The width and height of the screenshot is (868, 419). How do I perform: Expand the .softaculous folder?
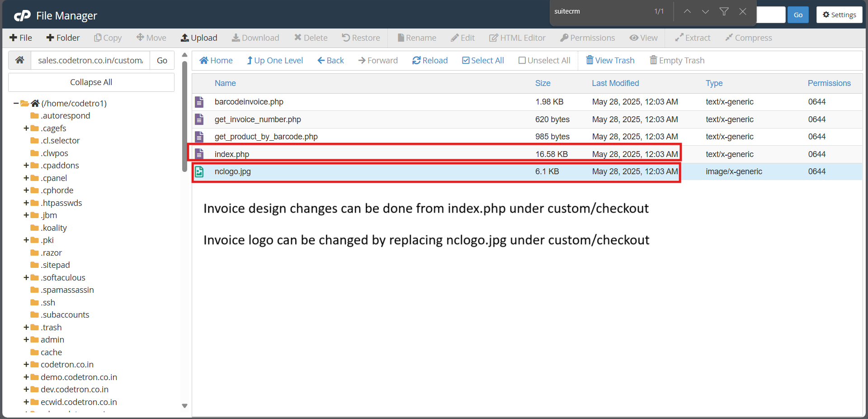point(26,278)
